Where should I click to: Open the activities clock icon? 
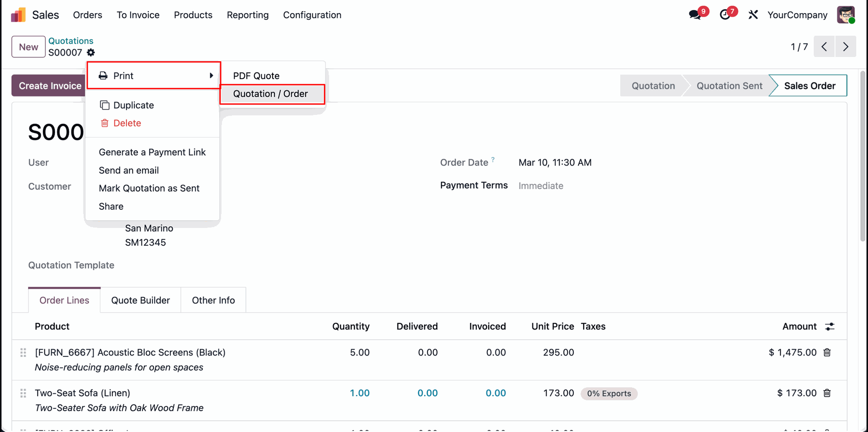click(725, 15)
